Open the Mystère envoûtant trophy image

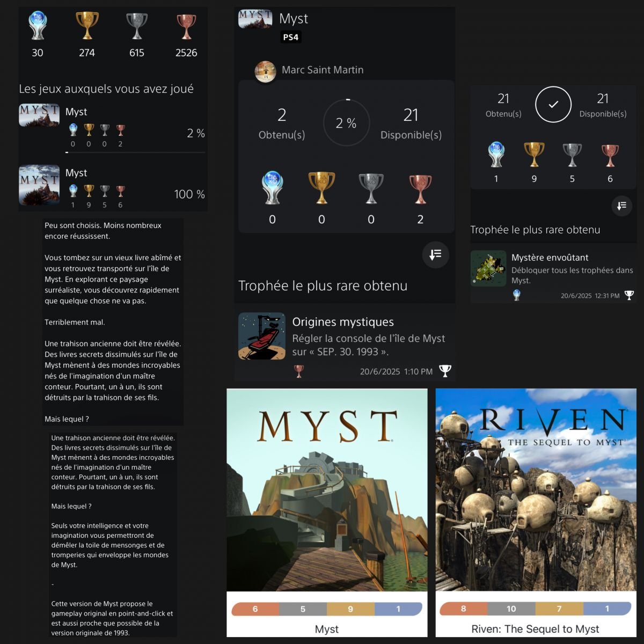tap(488, 268)
